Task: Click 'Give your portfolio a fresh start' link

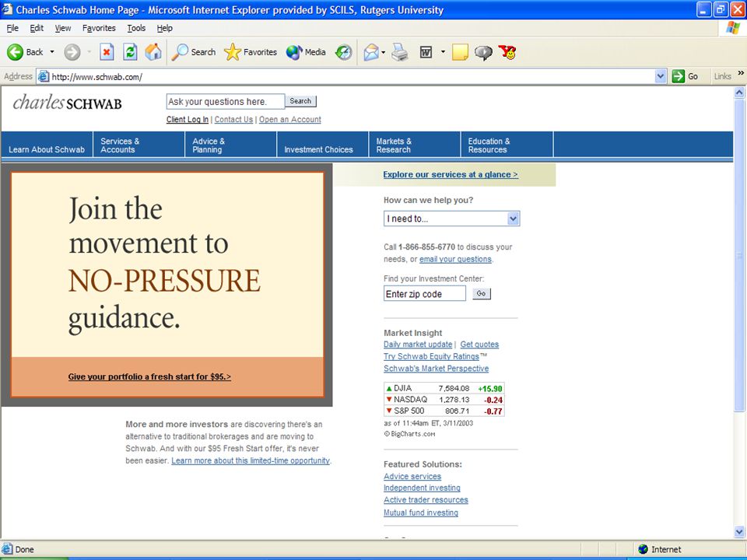Action: [x=149, y=376]
